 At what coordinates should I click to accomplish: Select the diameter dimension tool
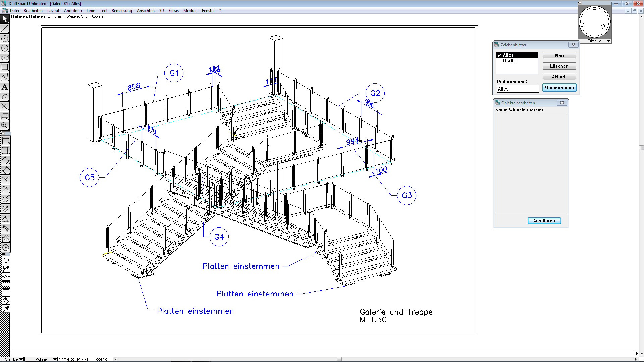(6, 209)
